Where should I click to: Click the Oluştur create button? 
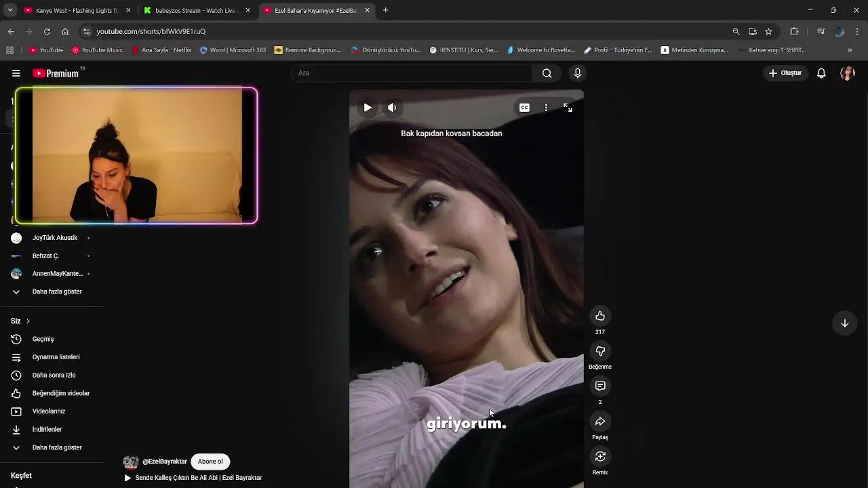click(785, 73)
